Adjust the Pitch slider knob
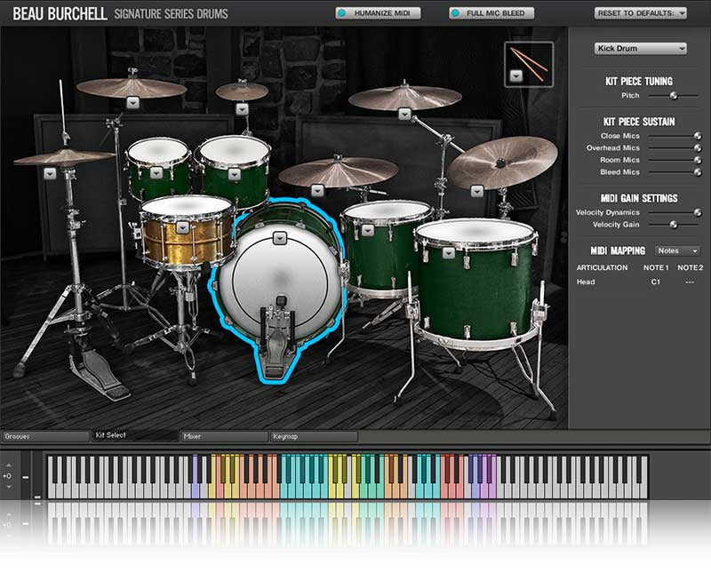711x588 pixels. coord(674,96)
